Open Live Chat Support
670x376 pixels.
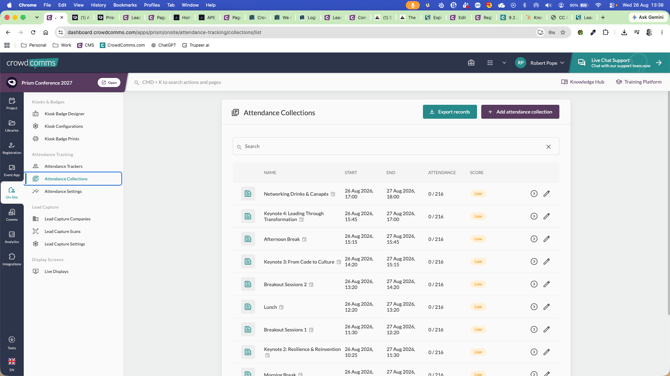click(x=620, y=63)
